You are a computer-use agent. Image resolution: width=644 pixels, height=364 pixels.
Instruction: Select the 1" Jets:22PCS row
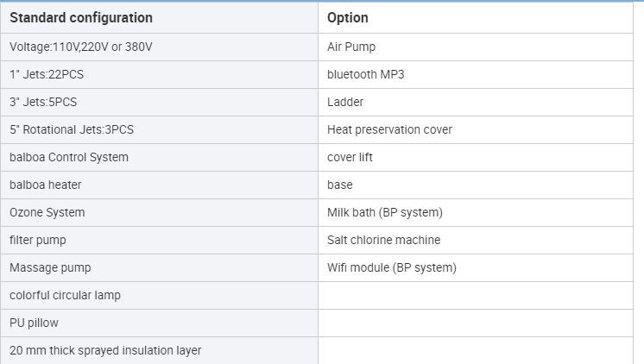coord(47,74)
